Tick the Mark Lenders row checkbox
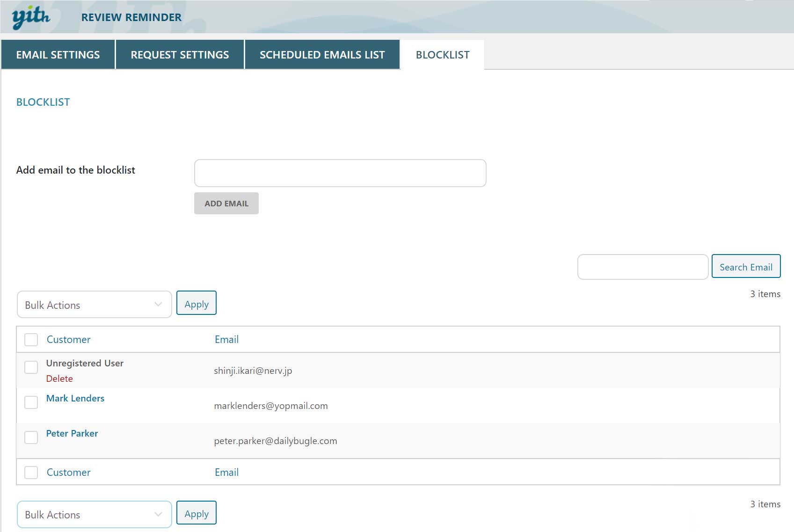Screen dimensions: 794x532 tap(31, 402)
